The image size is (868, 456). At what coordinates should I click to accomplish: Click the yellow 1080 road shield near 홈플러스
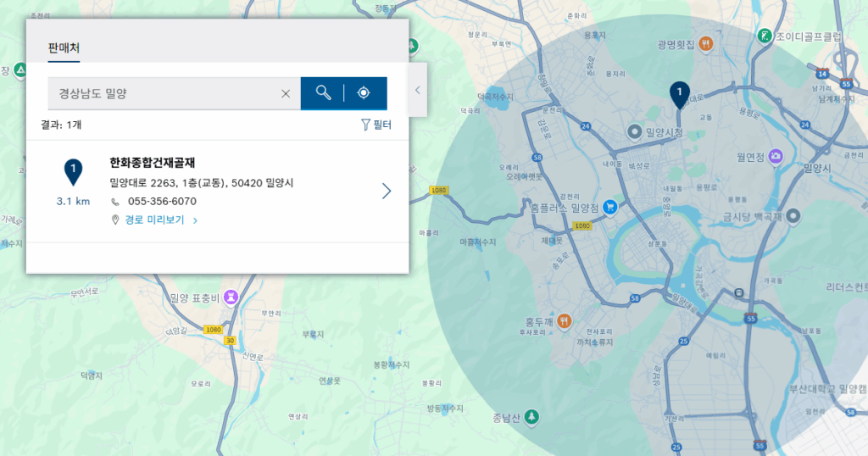tap(581, 225)
